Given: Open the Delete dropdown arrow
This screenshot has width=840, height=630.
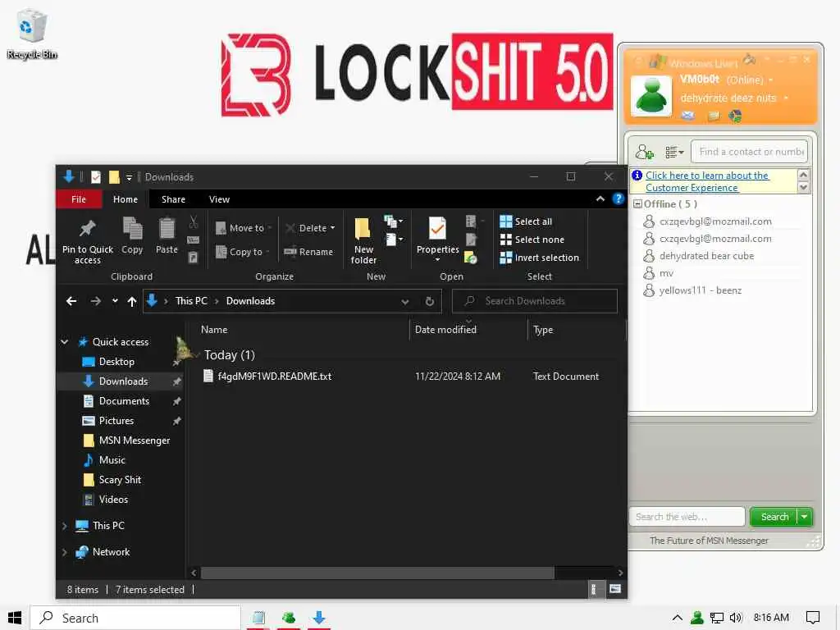Looking at the screenshot, I should pos(333,228).
